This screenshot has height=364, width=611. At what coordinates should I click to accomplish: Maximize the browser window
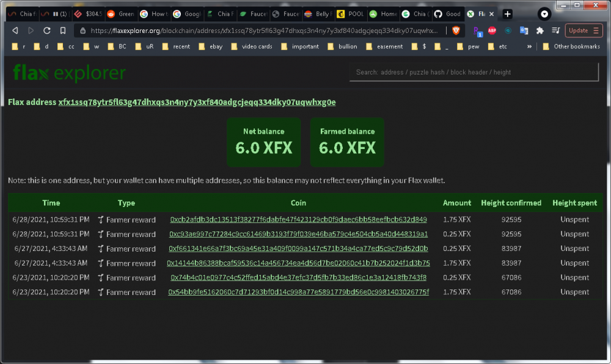[577, 5]
